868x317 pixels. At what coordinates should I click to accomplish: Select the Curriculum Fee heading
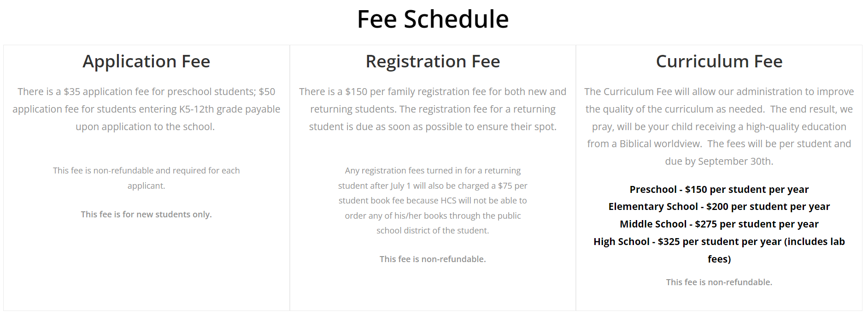[719, 61]
